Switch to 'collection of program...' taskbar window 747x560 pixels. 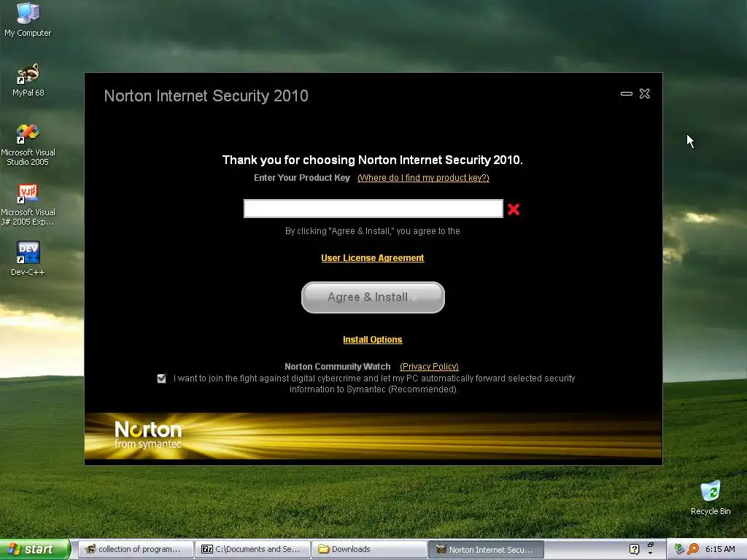click(135, 549)
